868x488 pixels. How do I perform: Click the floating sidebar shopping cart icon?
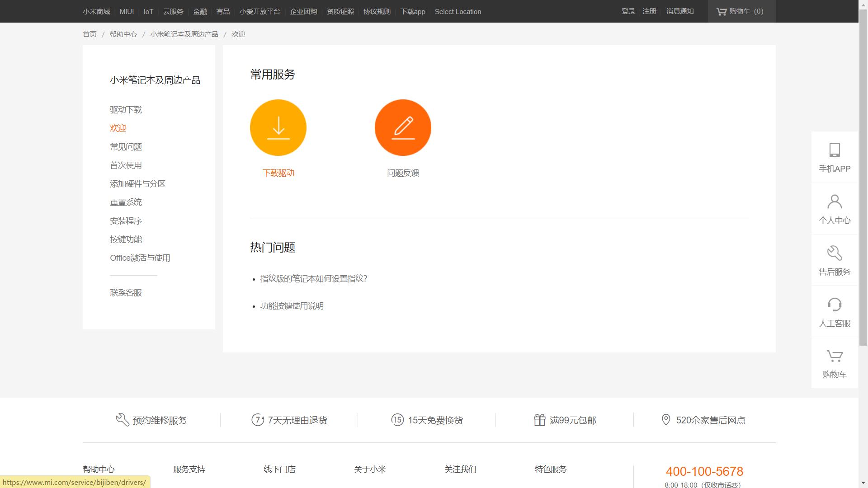pos(835,356)
